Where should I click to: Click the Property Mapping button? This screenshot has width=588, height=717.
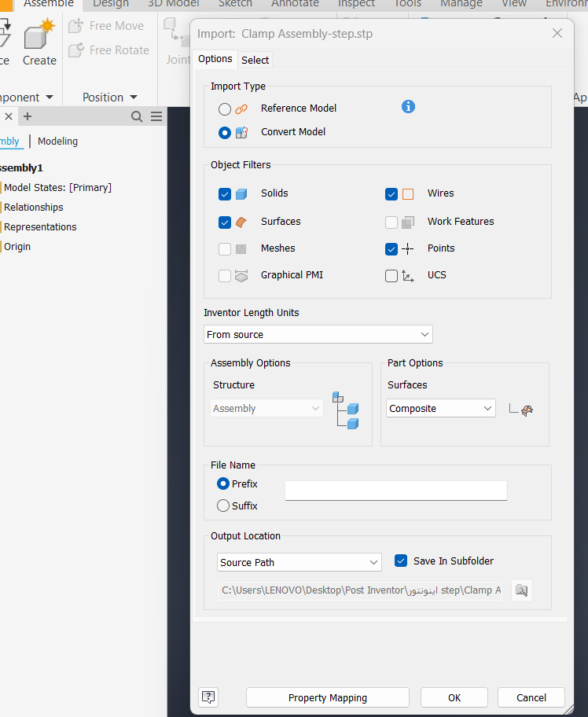point(327,698)
